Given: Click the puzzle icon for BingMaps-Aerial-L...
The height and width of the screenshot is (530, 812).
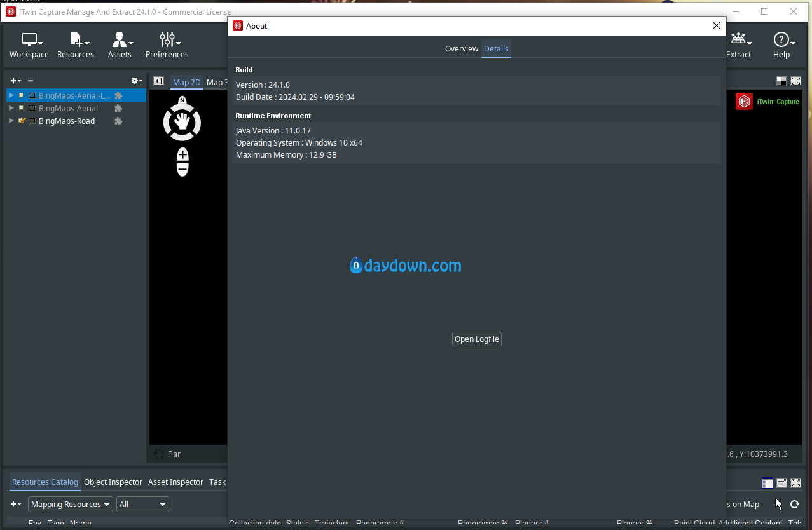Looking at the screenshot, I should coord(118,95).
